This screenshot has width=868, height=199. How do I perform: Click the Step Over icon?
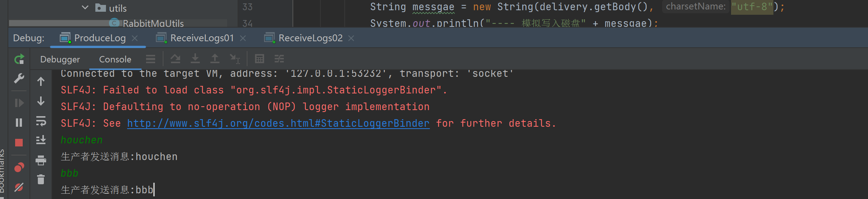175,59
